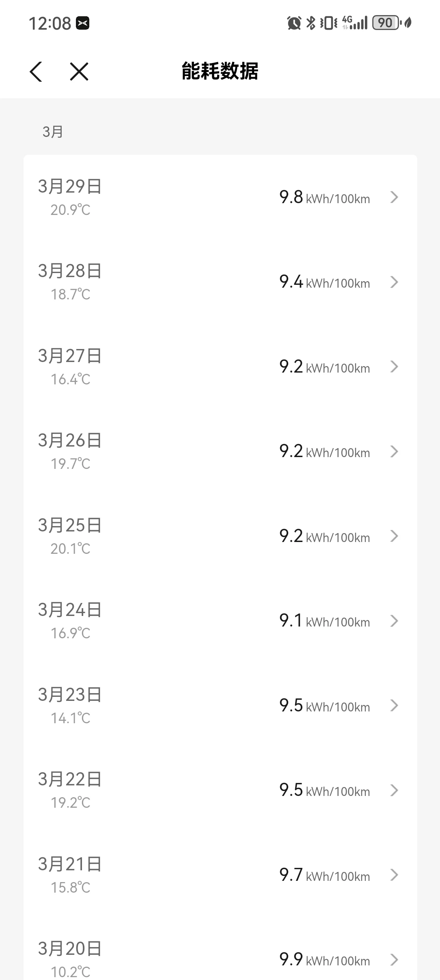Open the 3月26日 chevron arrow
Image resolution: width=440 pixels, height=980 pixels.
point(394,451)
